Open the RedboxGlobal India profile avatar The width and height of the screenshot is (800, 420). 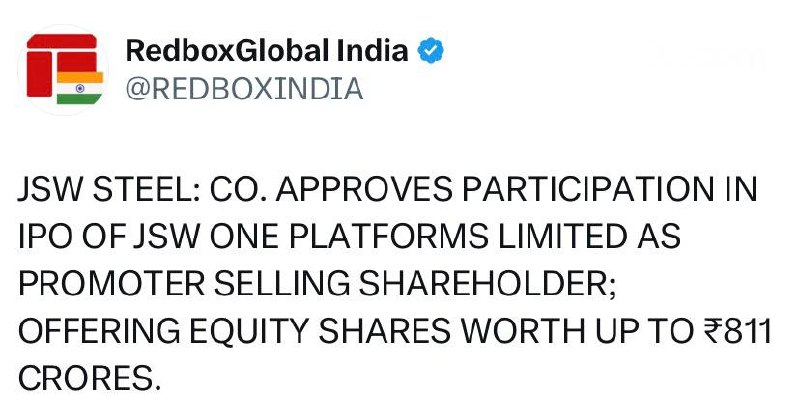[63, 69]
